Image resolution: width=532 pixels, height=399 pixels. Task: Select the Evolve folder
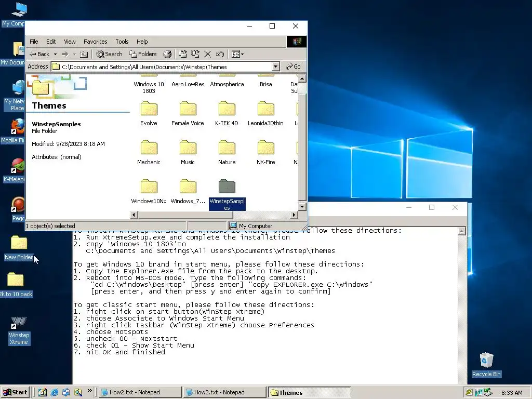click(149, 114)
